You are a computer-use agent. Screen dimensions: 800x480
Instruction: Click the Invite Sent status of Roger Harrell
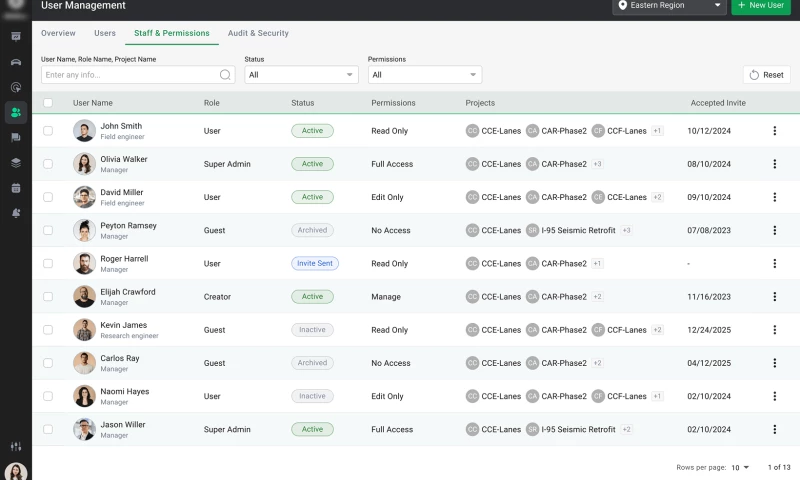pos(315,263)
